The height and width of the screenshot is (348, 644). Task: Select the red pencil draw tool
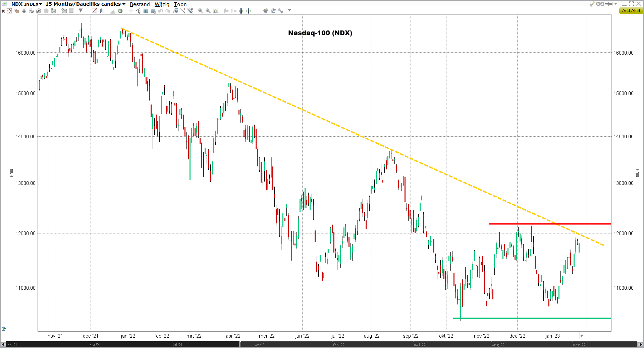(x=95, y=11)
